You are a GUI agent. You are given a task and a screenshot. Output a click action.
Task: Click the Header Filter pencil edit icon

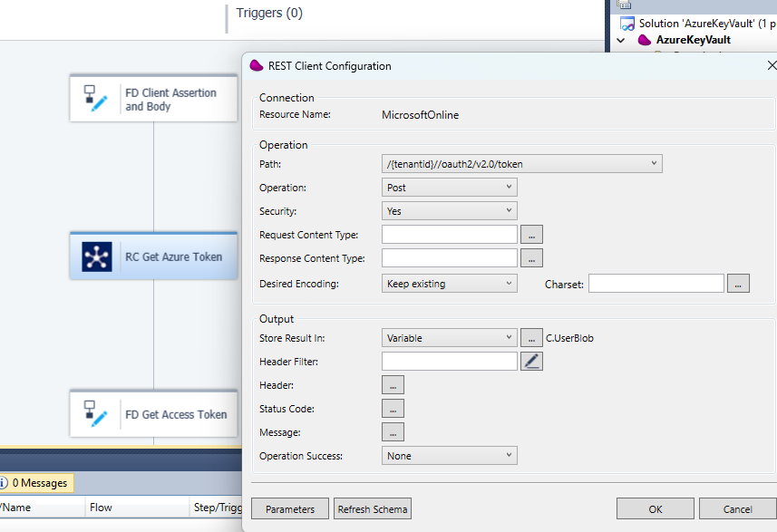click(532, 362)
